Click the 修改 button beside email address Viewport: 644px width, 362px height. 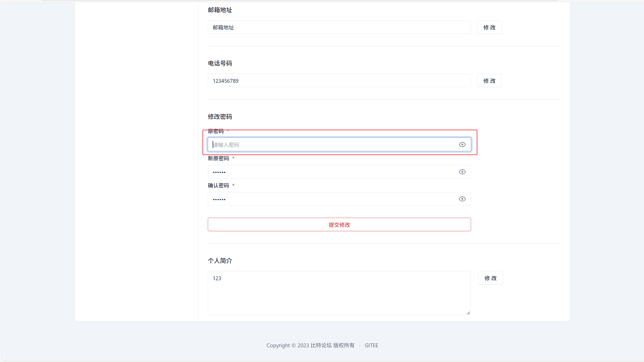point(489,27)
